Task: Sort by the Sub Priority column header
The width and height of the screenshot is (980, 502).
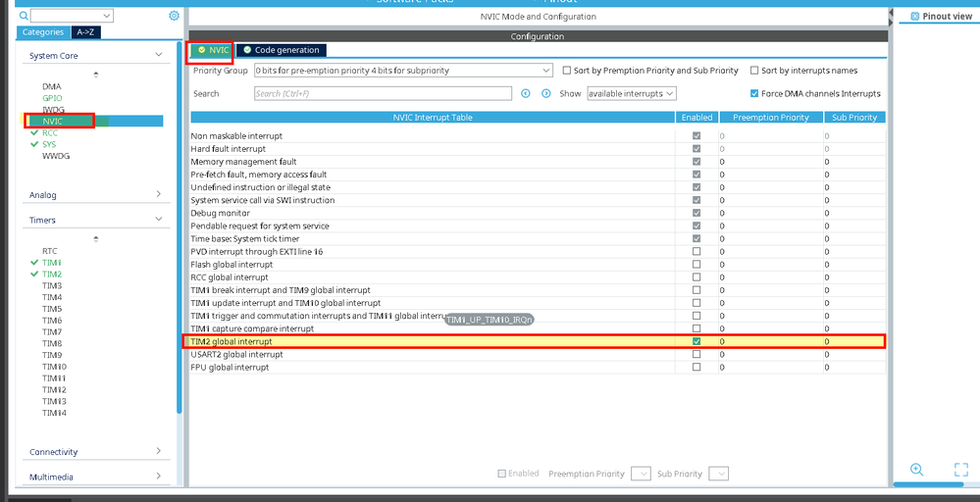Action: point(854,118)
